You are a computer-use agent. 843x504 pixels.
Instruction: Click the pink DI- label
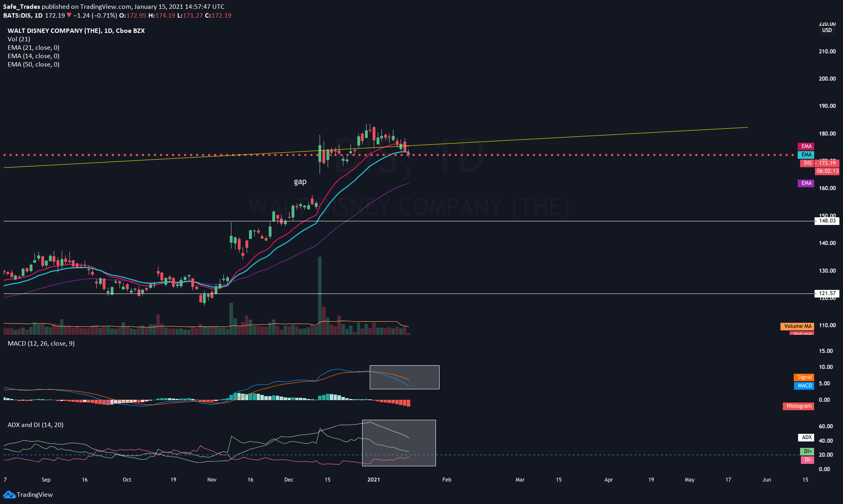click(807, 459)
